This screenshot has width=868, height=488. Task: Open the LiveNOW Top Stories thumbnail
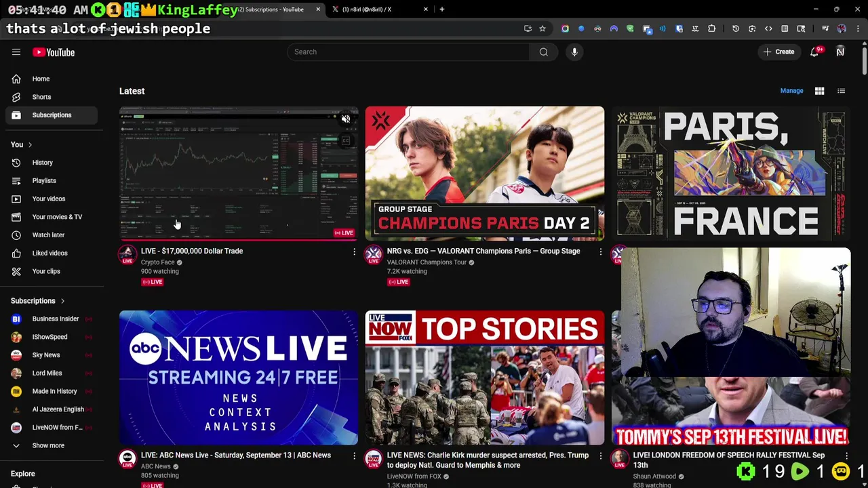point(484,378)
